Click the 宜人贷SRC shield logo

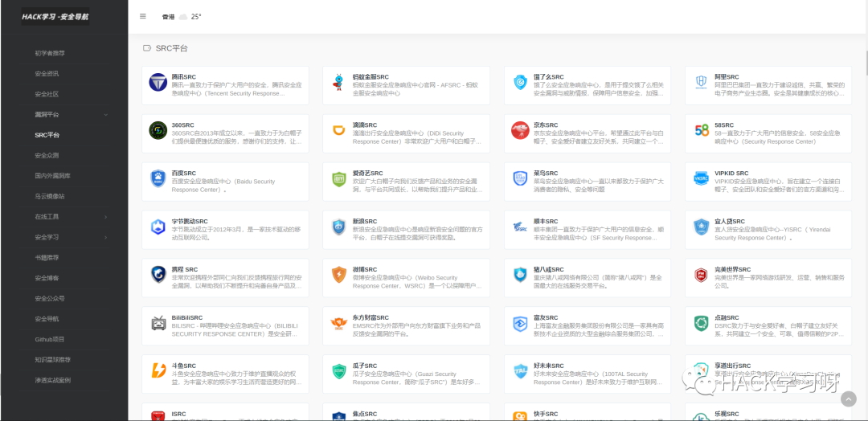[702, 227]
